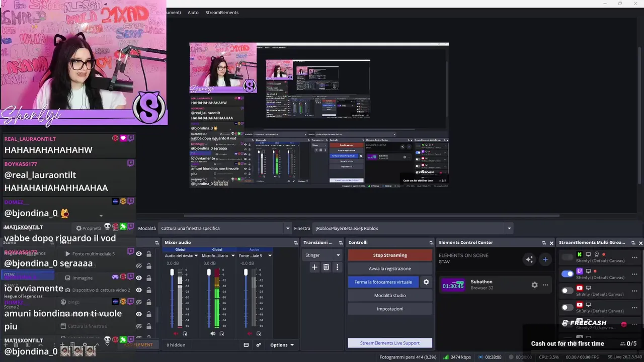The height and width of the screenshot is (362, 644).
Task: Open Fonte multimediale 5 mixer dropdown arrow
Action: (x=270, y=256)
